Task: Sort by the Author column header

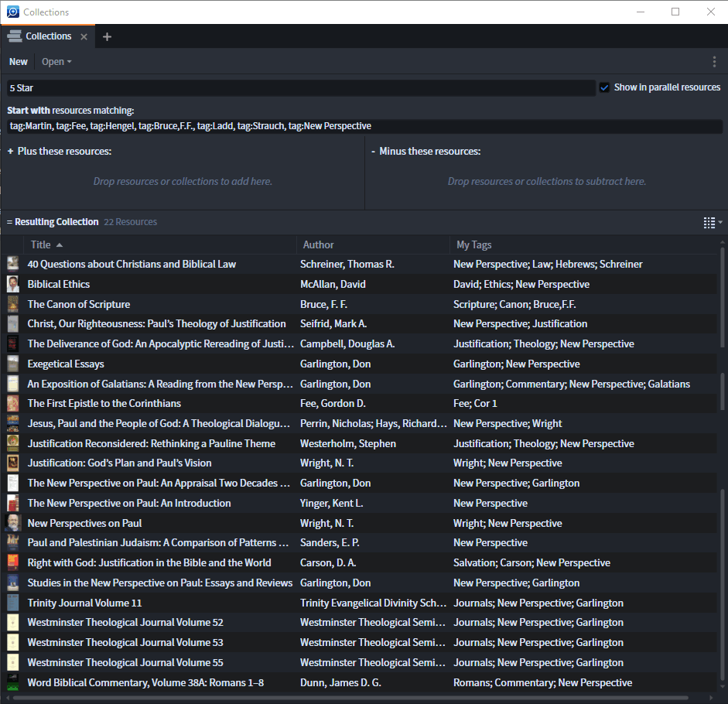Action: (318, 244)
